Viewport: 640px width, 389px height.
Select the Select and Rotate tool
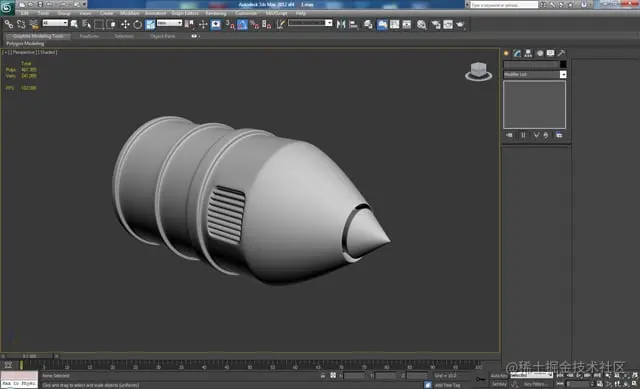click(138, 24)
